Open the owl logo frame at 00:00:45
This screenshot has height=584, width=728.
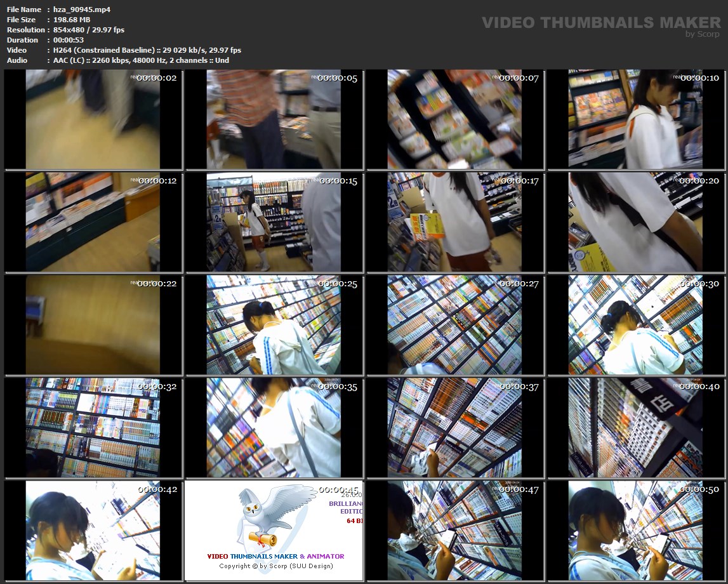[x=274, y=531]
